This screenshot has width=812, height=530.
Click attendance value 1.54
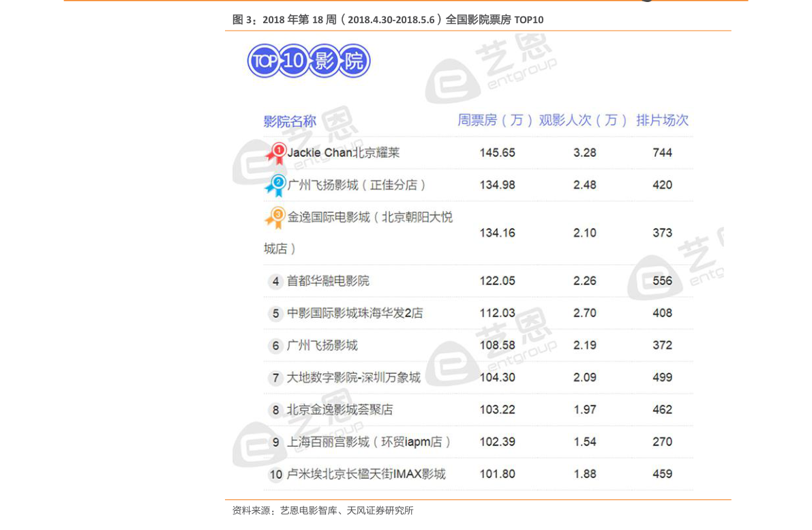585,441
